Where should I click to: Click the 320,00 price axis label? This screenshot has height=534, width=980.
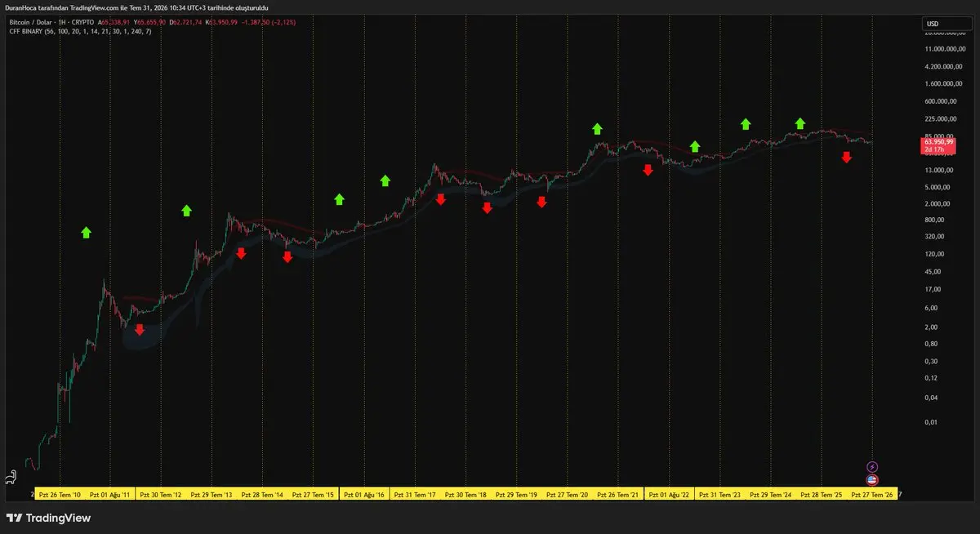point(934,237)
